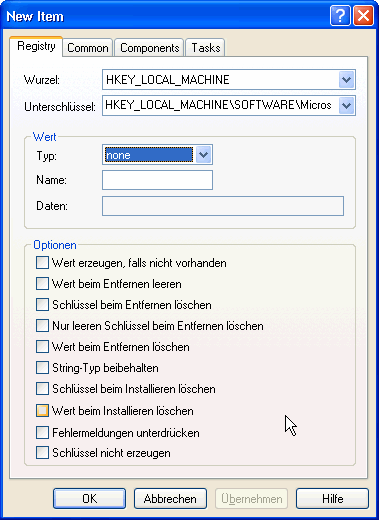The height and width of the screenshot is (520, 379).
Task: Focus the Daten input field
Action: 223,206
